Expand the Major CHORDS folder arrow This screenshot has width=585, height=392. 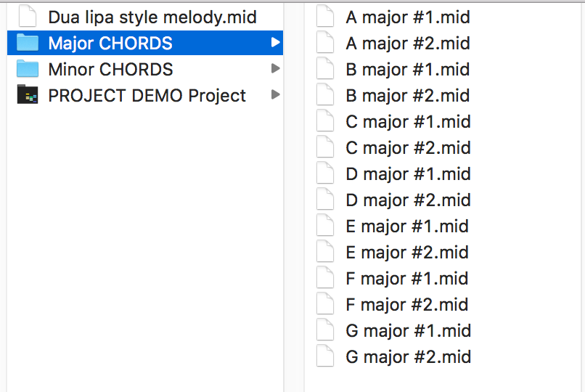pos(275,44)
